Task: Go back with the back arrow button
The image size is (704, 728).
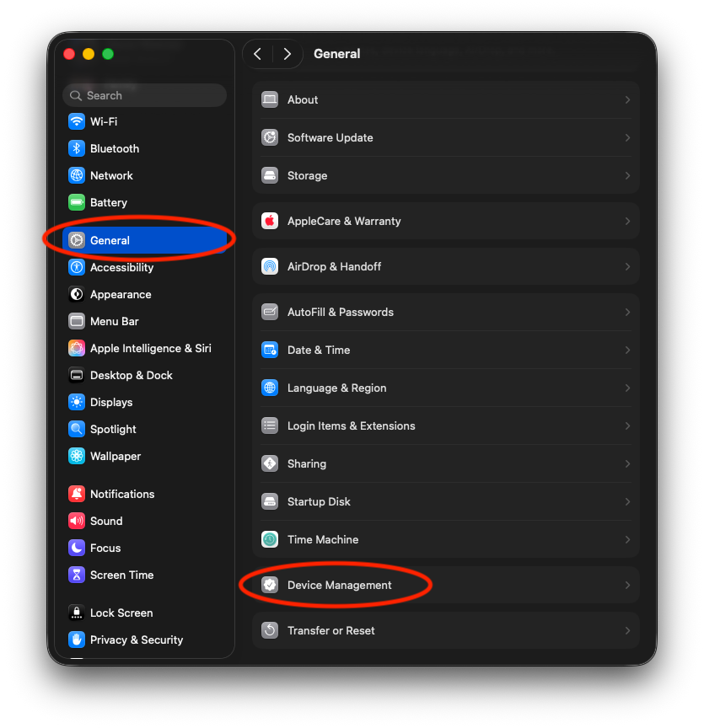Action: coord(258,54)
